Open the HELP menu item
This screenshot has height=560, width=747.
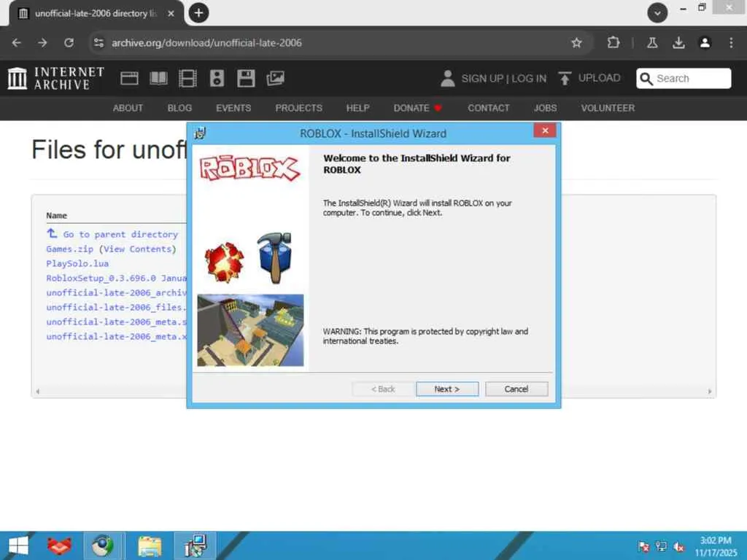(x=357, y=108)
